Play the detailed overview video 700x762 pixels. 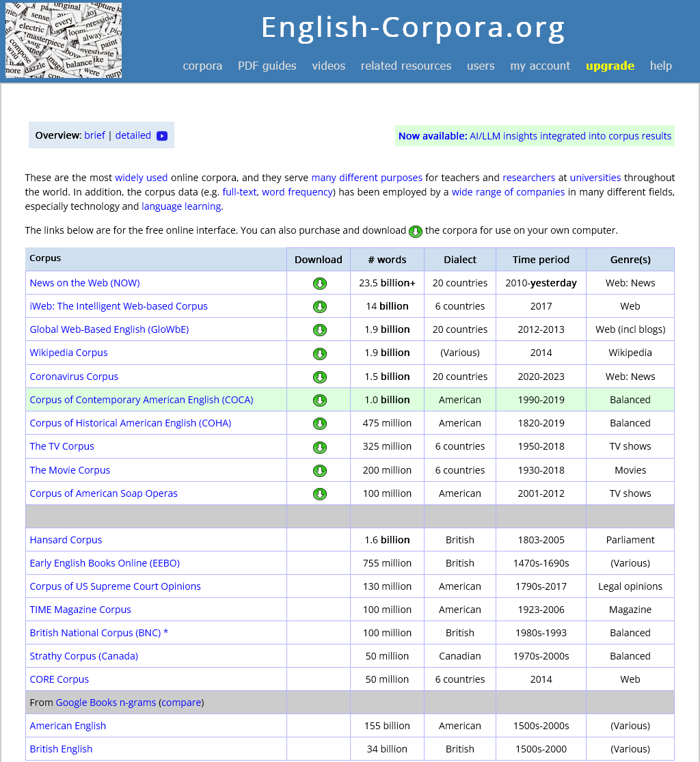(x=161, y=135)
